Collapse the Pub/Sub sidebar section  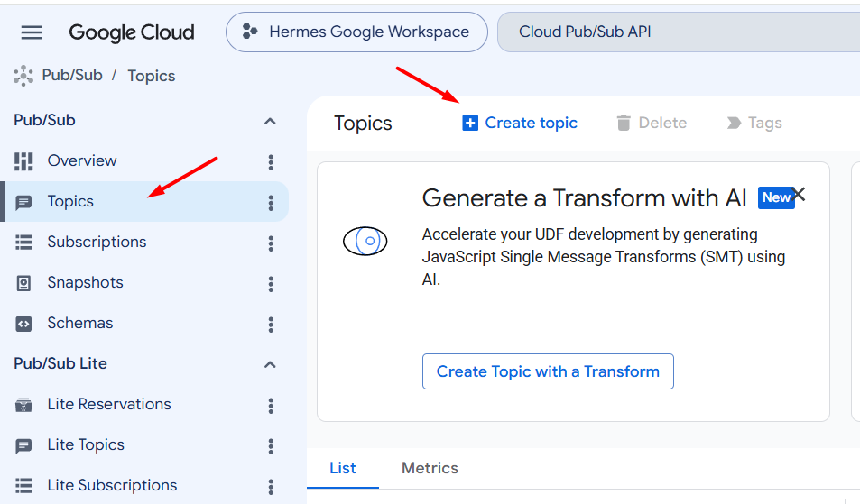pyautogui.click(x=270, y=121)
